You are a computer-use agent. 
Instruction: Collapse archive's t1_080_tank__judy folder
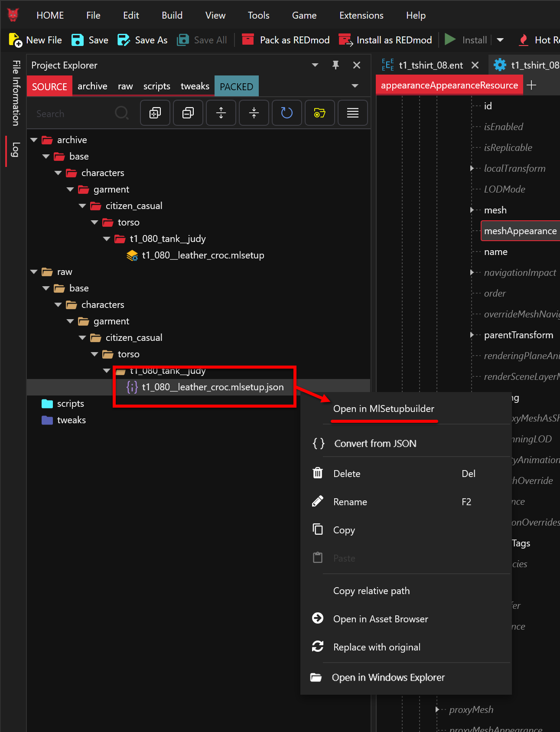click(107, 239)
